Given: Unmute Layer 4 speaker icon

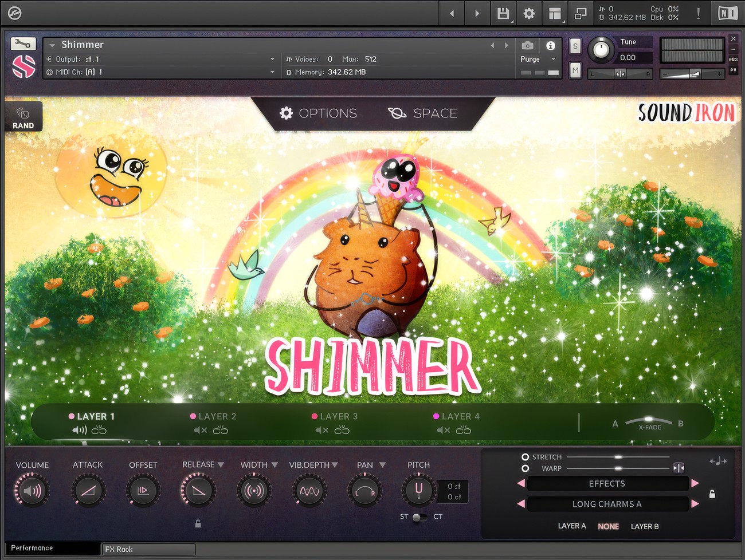Looking at the screenshot, I should point(444,430).
